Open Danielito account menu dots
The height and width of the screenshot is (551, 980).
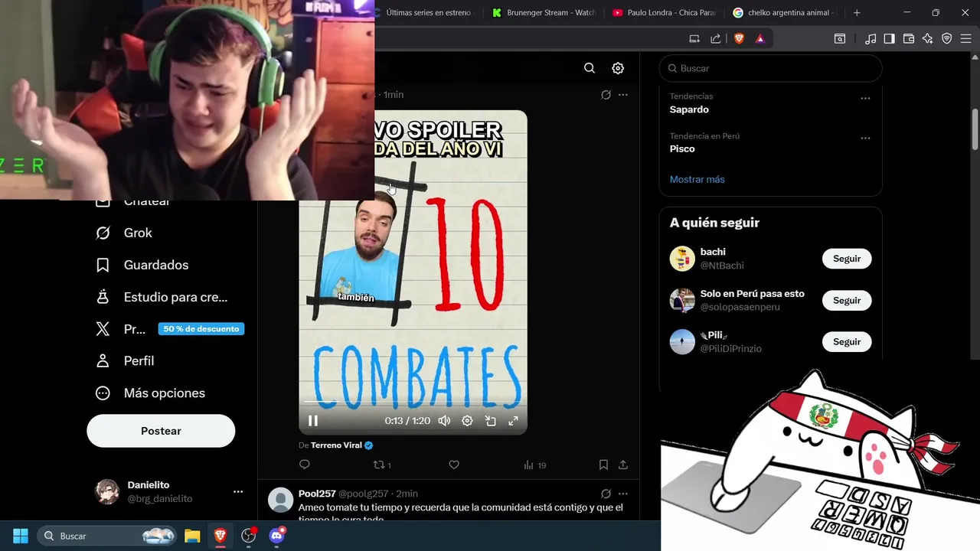click(x=238, y=491)
